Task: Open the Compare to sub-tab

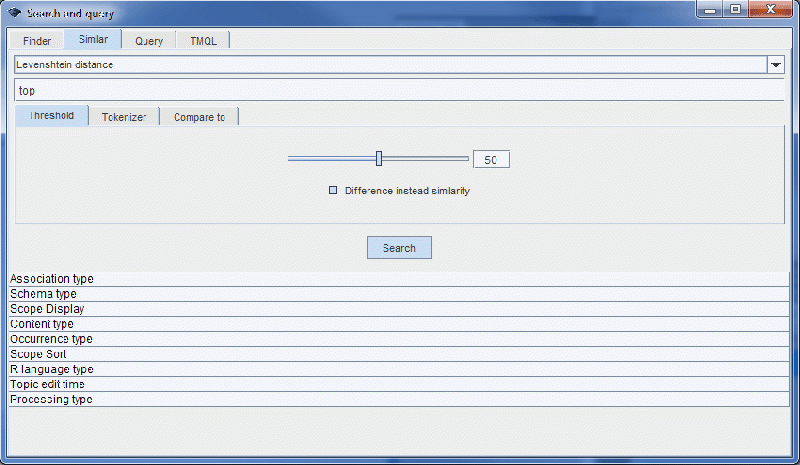Action: pyautogui.click(x=199, y=117)
